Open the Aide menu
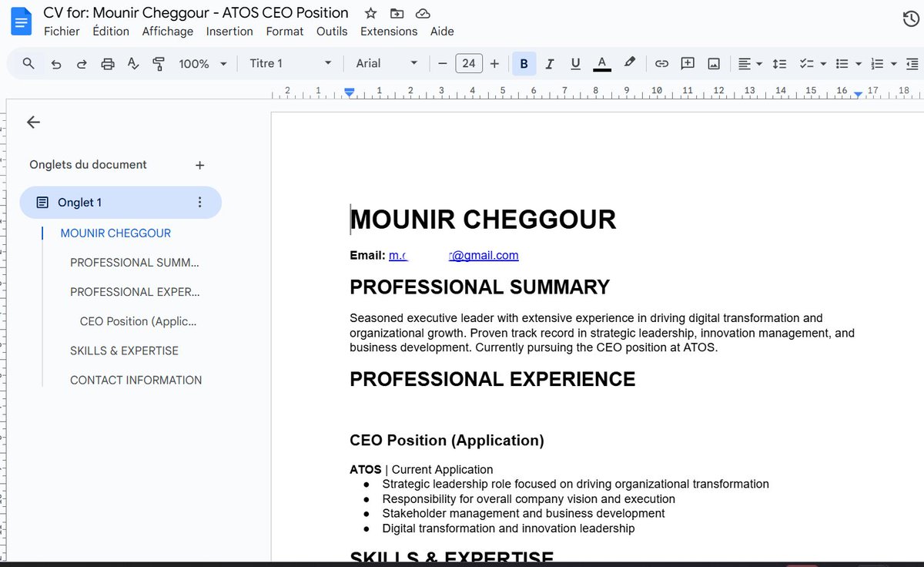This screenshot has width=924, height=567. [442, 32]
